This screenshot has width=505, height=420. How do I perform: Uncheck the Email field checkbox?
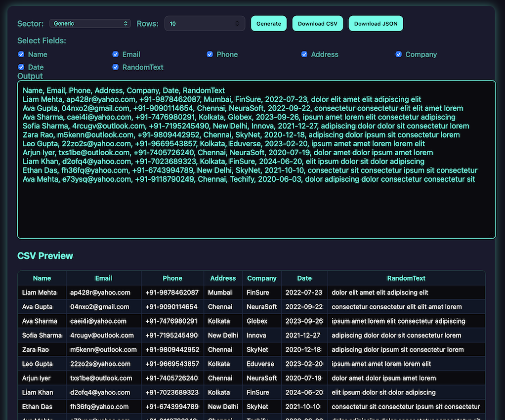coord(115,54)
